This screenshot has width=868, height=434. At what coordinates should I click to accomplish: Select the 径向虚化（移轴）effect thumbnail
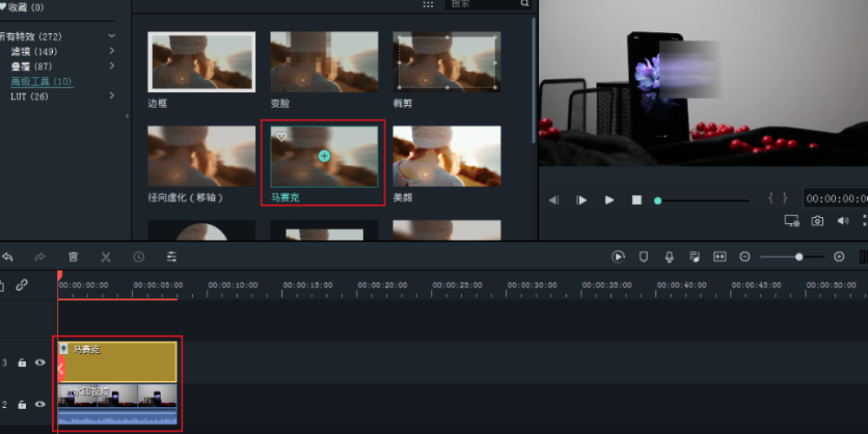tap(201, 156)
